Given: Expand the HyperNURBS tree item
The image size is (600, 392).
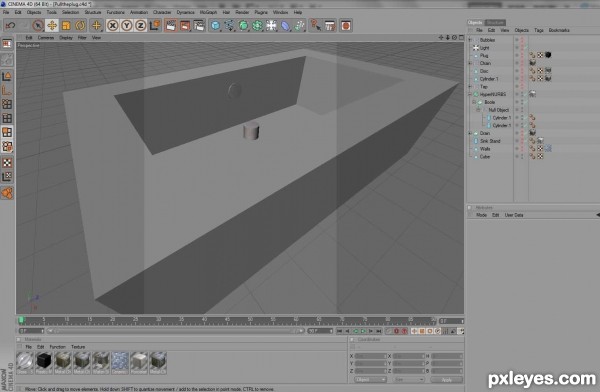Looking at the screenshot, I should (470, 94).
